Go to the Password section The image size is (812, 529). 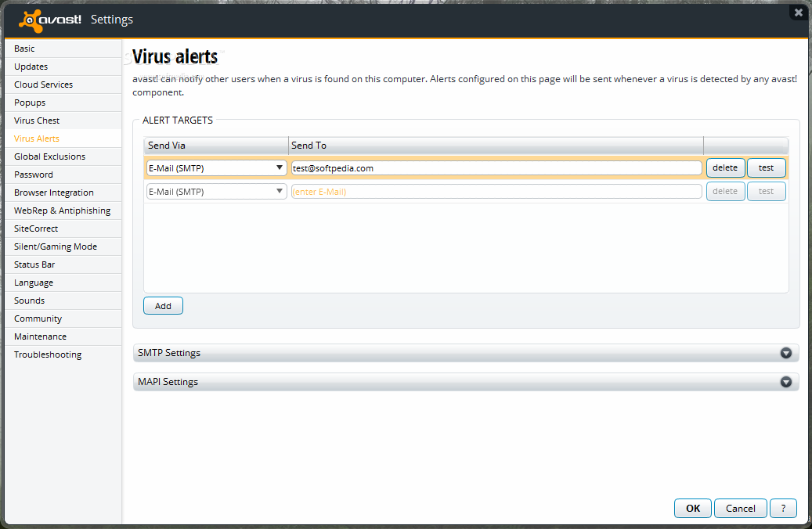click(x=63, y=175)
